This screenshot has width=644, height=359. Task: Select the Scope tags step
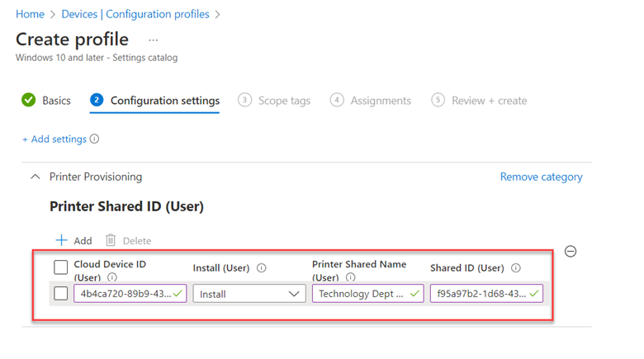[274, 100]
